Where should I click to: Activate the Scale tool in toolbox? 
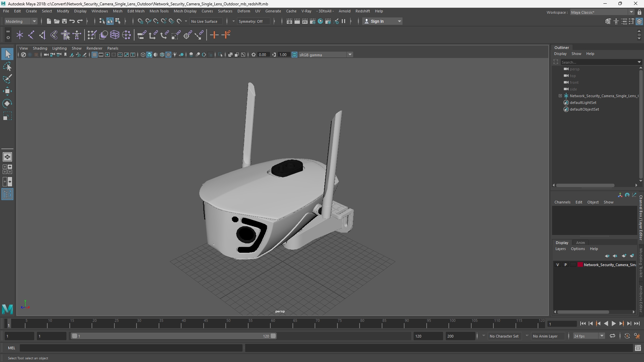tap(7, 116)
